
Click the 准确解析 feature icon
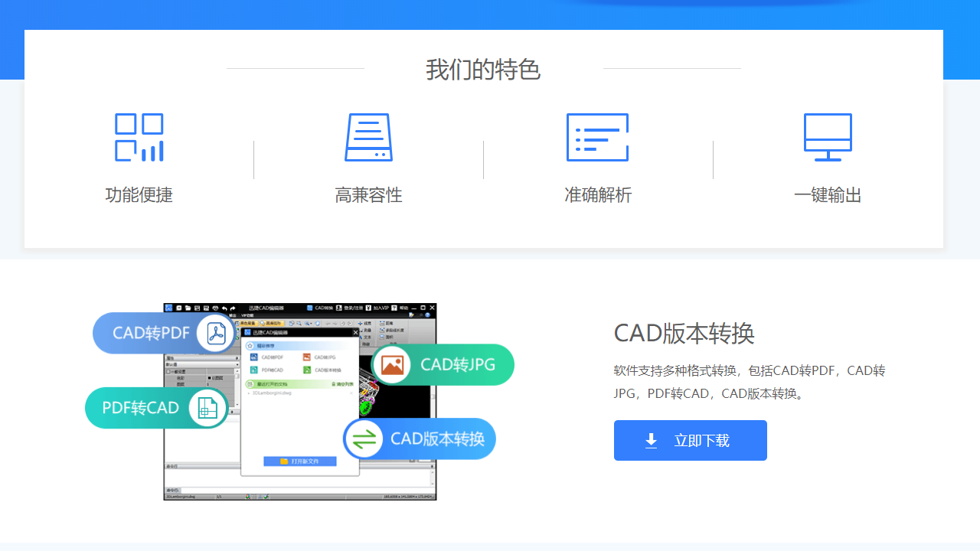tap(597, 137)
